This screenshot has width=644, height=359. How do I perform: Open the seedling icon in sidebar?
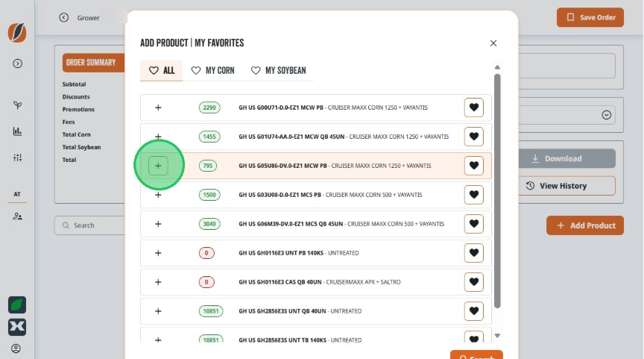pyautogui.click(x=17, y=104)
